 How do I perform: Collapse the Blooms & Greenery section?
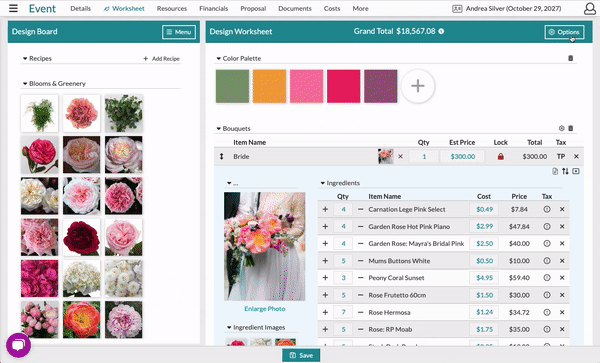pos(25,83)
